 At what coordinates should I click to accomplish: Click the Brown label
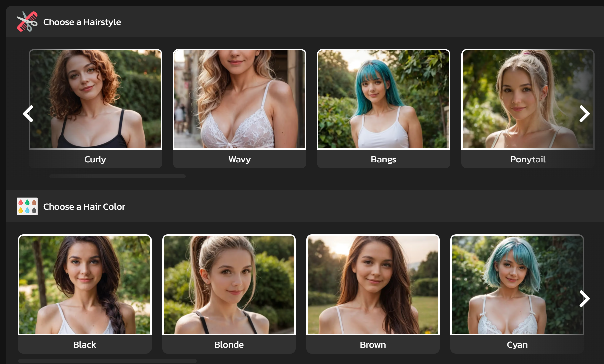point(373,345)
